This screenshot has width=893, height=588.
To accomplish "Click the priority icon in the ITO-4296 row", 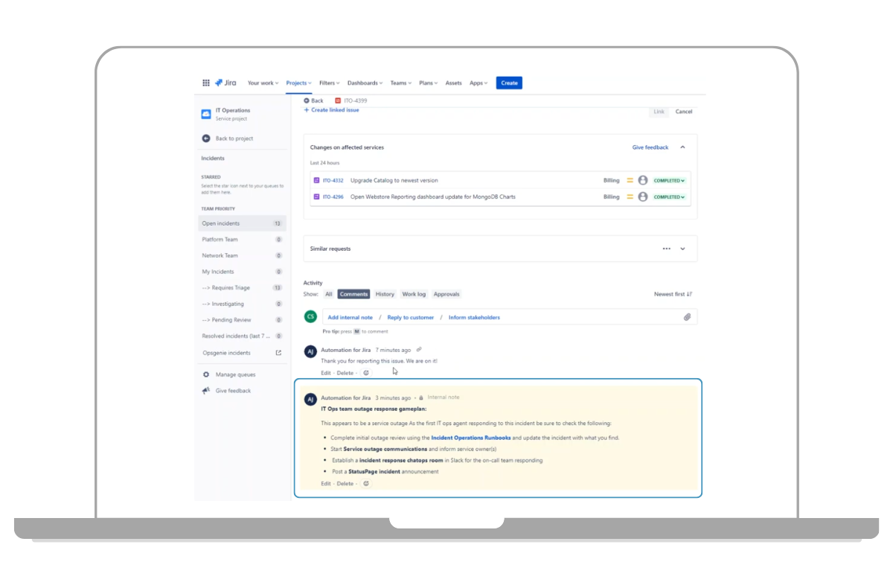I will [630, 197].
